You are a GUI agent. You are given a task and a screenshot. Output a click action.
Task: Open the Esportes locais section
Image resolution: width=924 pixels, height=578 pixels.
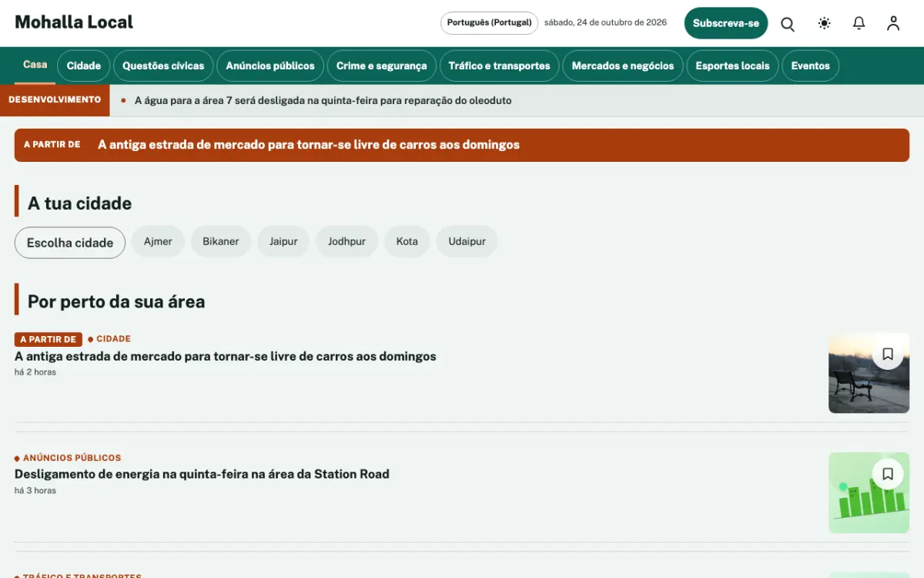coord(732,66)
